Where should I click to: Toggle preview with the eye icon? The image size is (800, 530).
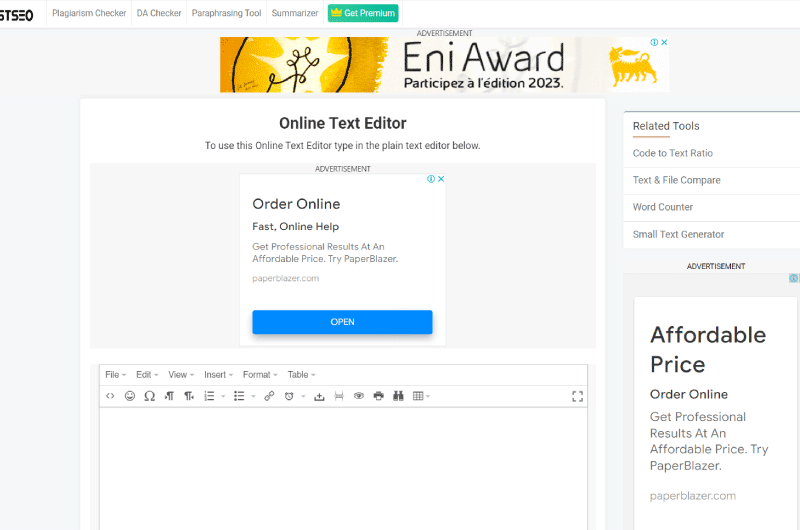pos(359,396)
